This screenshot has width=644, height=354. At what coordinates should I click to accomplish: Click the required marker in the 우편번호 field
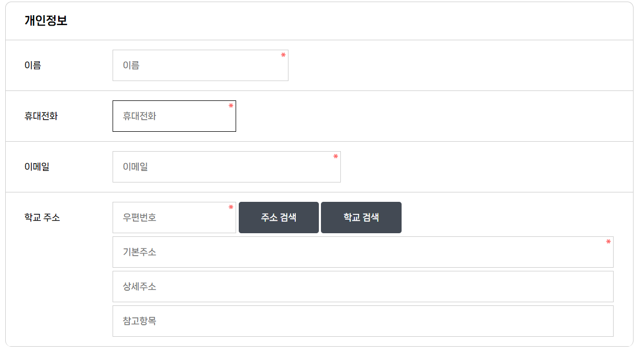(x=230, y=207)
